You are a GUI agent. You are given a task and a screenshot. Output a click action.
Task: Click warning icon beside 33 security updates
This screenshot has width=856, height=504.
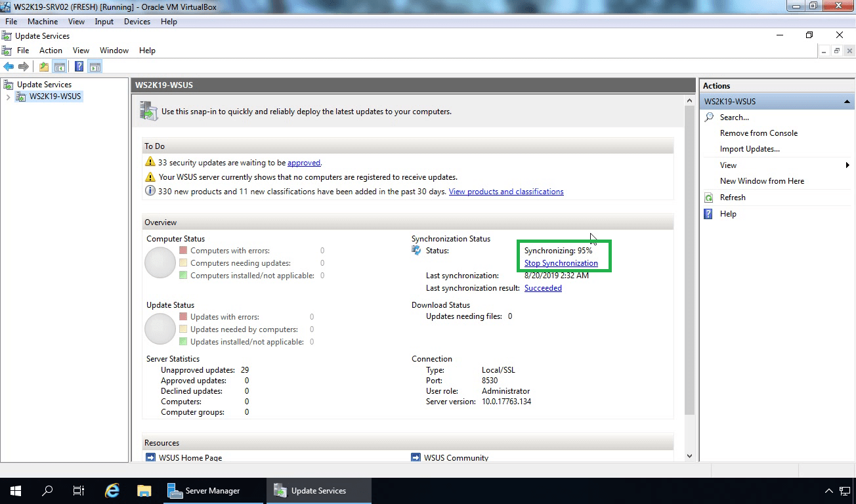pyautogui.click(x=150, y=163)
